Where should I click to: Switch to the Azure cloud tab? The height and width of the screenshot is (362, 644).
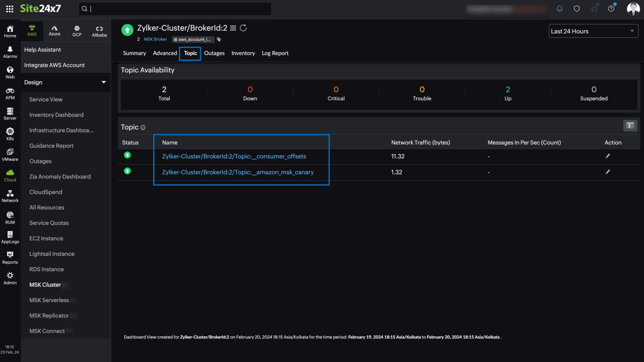pos(54,31)
